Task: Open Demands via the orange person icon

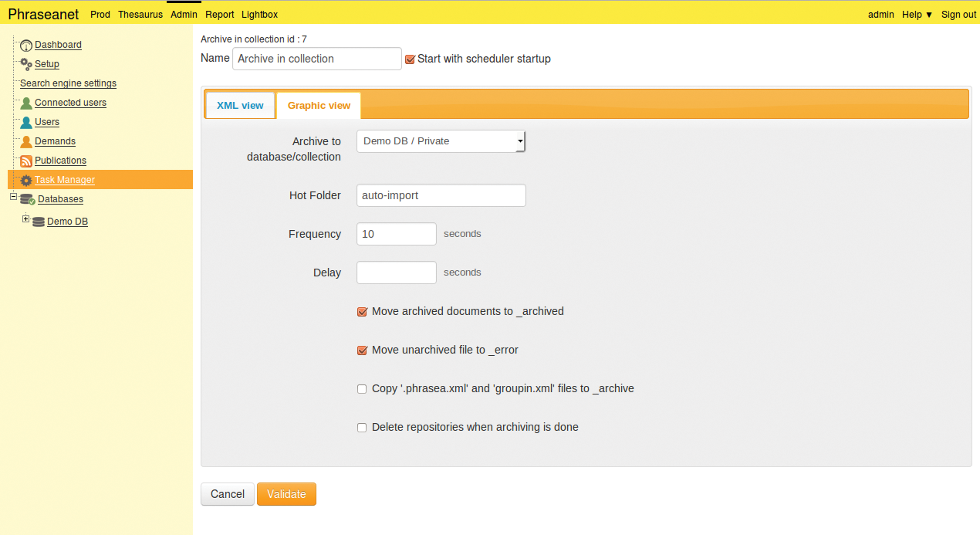Action: pyautogui.click(x=25, y=141)
